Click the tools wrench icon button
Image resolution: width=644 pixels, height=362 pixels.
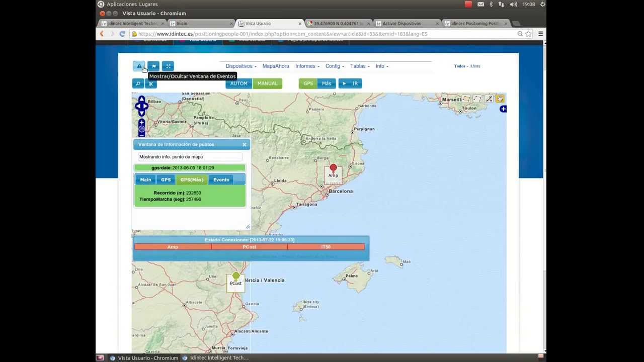151,83
